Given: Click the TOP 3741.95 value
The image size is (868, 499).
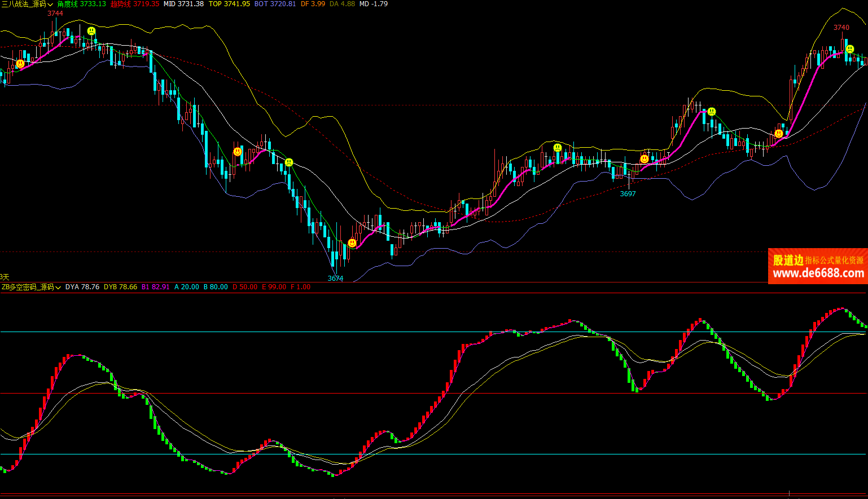Looking at the screenshot, I should [x=229, y=4].
